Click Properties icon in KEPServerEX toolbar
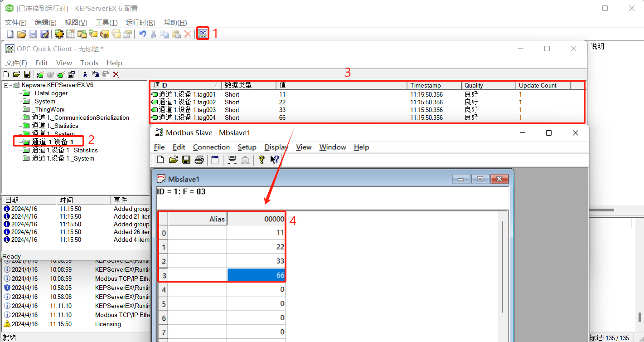This screenshot has height=342, width=644. [x=127, y=34]
